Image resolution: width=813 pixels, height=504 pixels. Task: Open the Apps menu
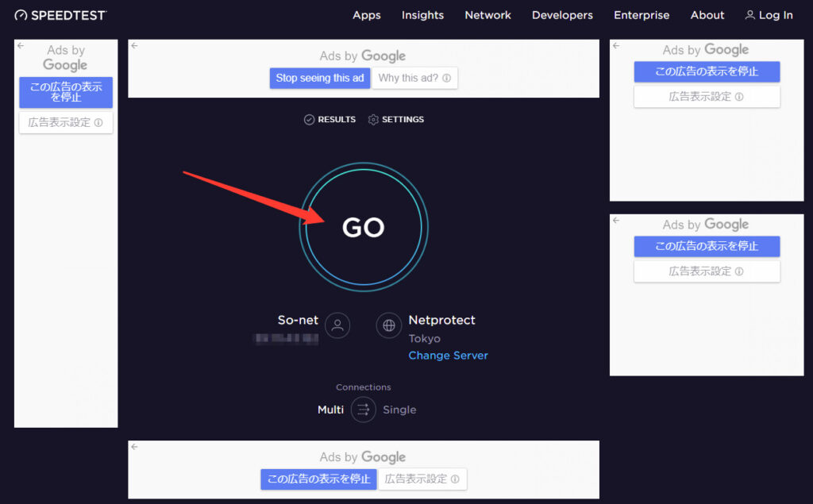367,15
